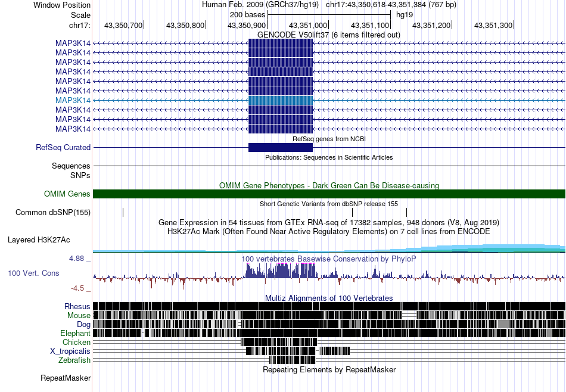Click the layered H3K27Ac signal graph
The image size is (566, 392).
329,248
